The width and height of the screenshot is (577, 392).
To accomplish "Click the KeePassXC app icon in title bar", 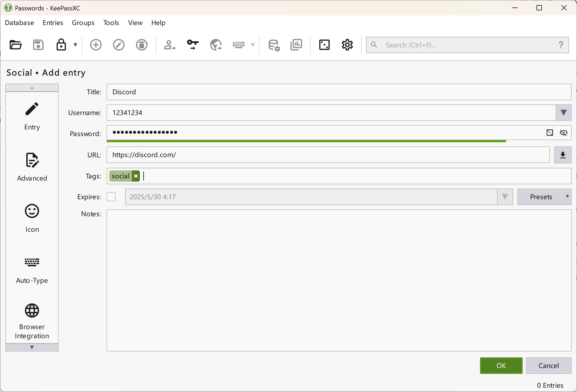I will (8, 8).
